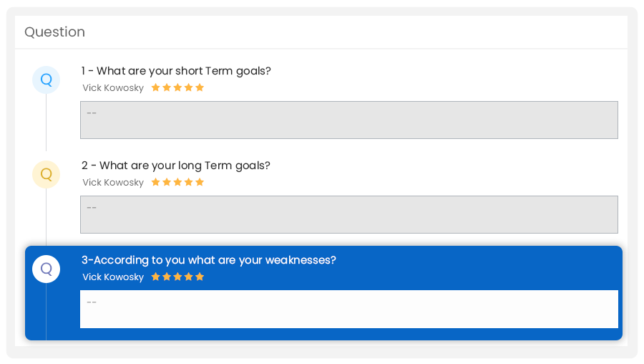Select question '1 - What are your short Term goals?'
The width and height of the screenshot is (644, 364).
point(176,71)
